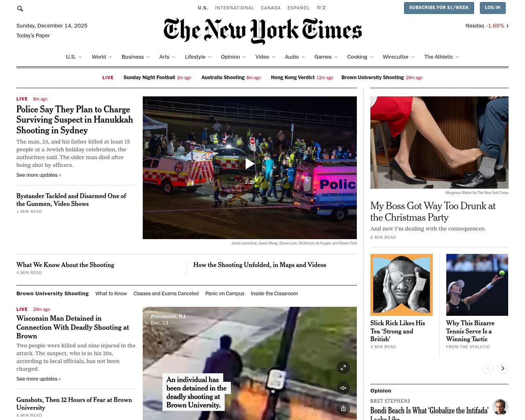Switch to the Español edition
This screenshot has height=420, width=525.
(x=299, y=8)
